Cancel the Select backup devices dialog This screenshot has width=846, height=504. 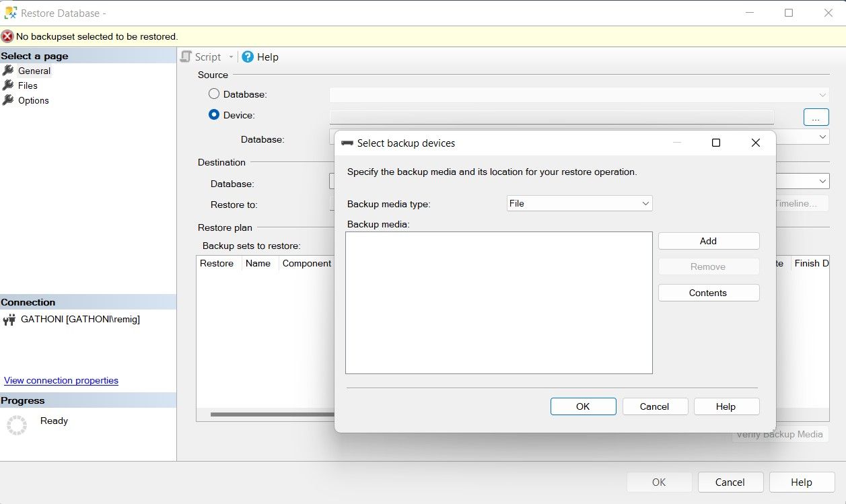point(655,406)
